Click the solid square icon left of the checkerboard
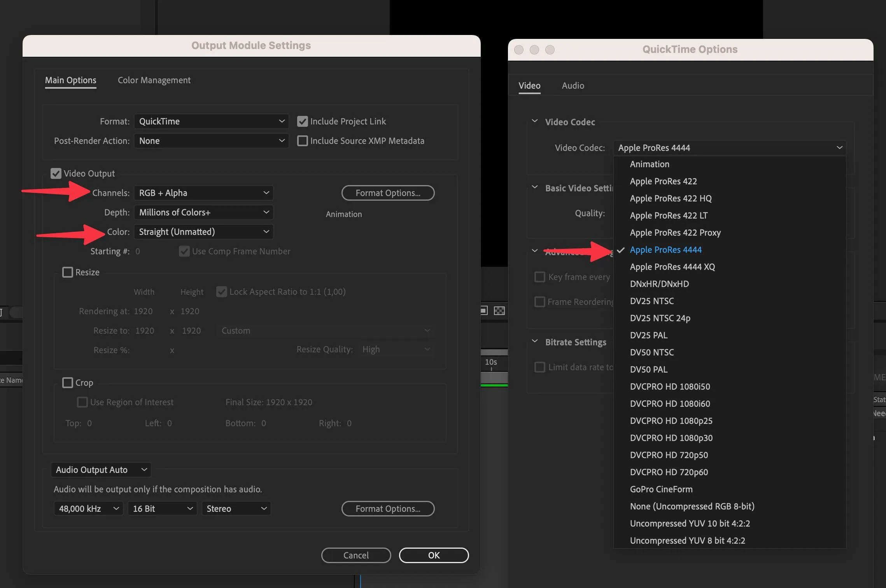This screenshot has height=588, width=886. point(483,310)
